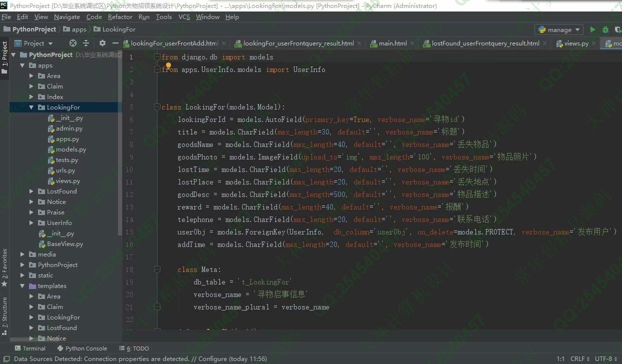Viewport: 622px width, 364px height.
Task: Open the File menu
Action: [x=6, y=17]
